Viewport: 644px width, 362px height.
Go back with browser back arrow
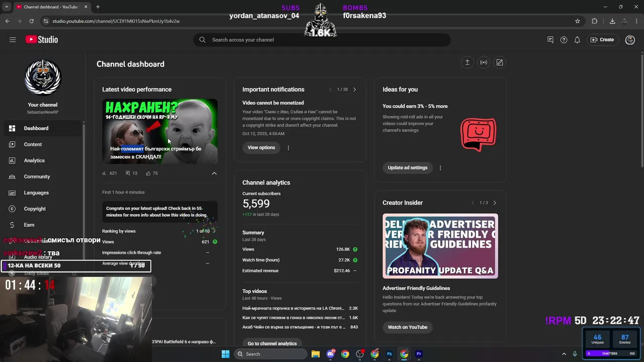click(x=7, y=21)
